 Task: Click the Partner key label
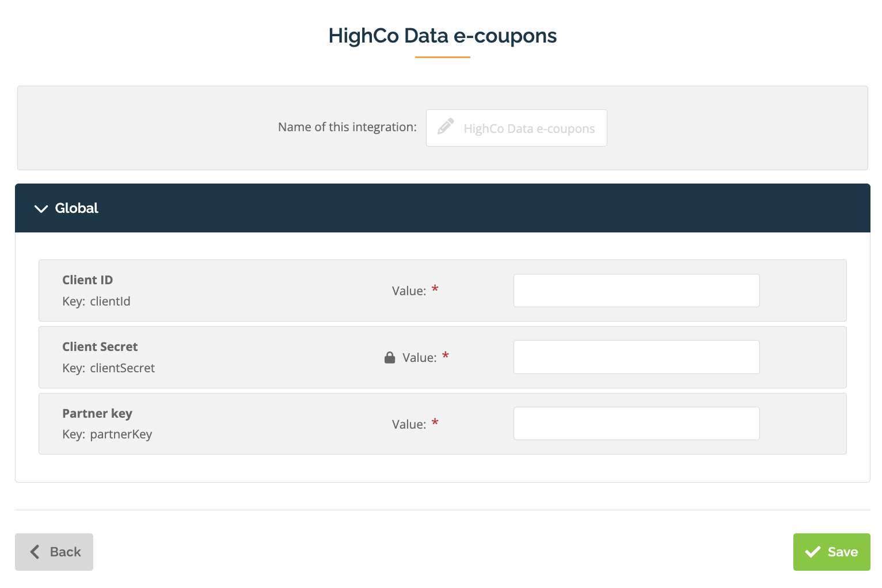pyautogui.click(x=97, y=414)
